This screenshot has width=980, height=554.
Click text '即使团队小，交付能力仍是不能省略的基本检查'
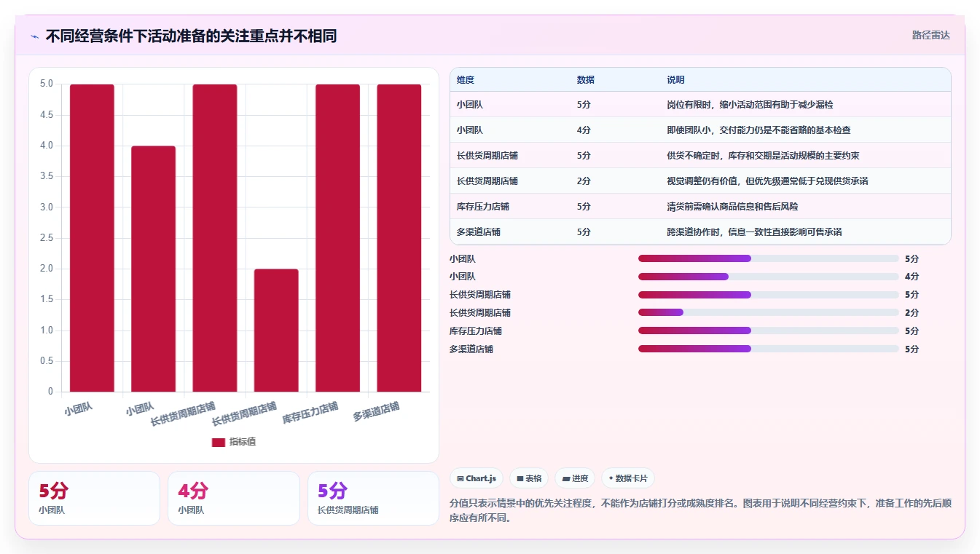coord(758,130)
